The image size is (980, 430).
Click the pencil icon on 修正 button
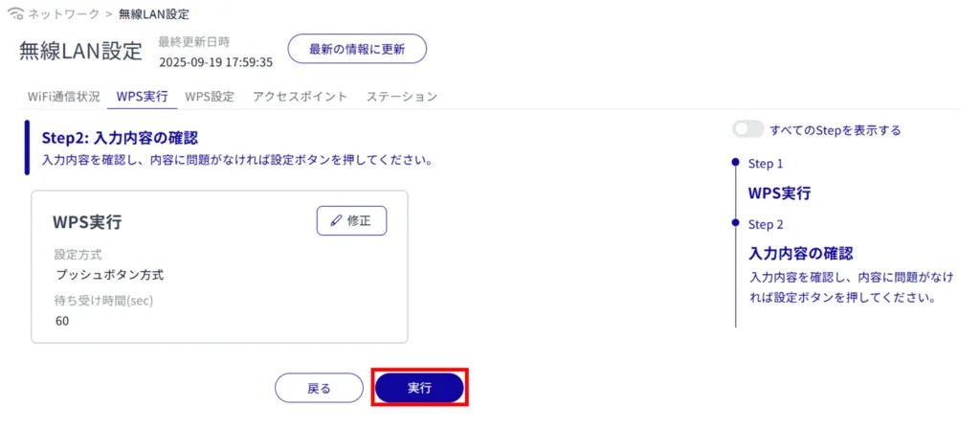[336, 220]
